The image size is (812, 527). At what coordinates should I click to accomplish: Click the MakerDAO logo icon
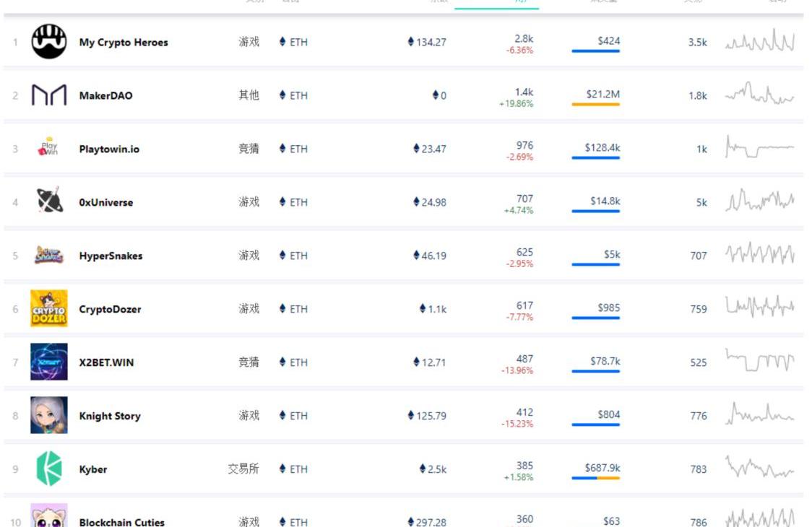pos(49,95)
